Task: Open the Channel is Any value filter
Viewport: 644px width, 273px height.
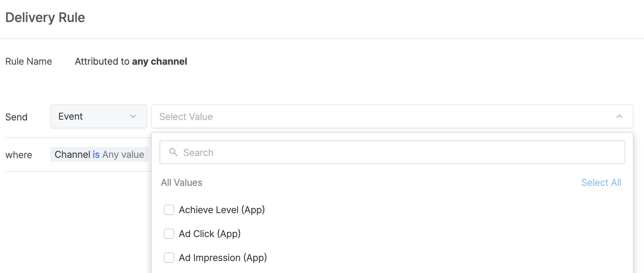Action: click(99, 155)
